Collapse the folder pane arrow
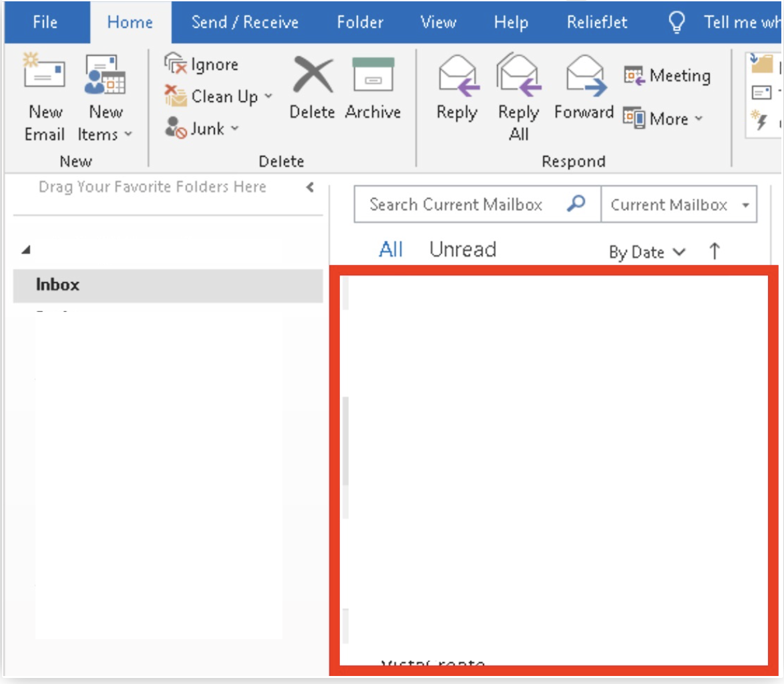 click(310, 188)
